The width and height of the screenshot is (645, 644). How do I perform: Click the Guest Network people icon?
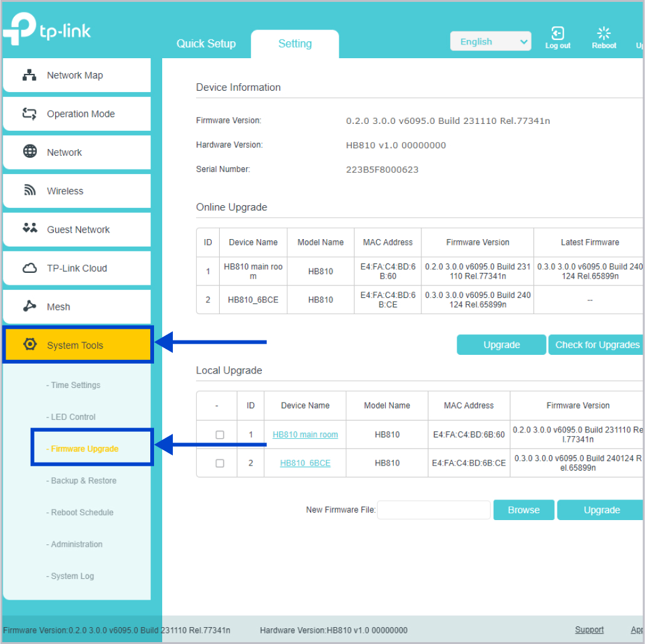tap(29, 228)
